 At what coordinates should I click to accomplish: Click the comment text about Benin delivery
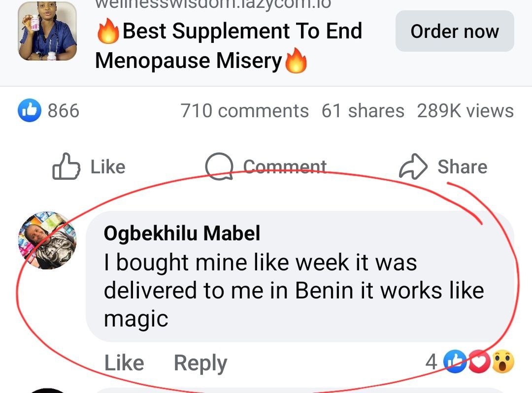pos(293,290)
